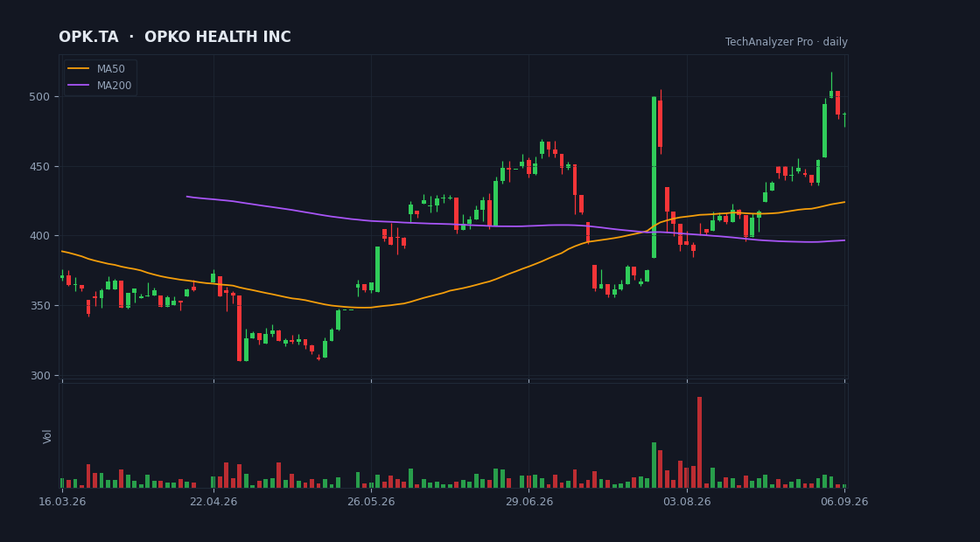Image resolution: width=980 pixels, height=542 pixels.
Task: Click the 16.03.26 date label
Action: pyautogui.click(x=62, y=502)
